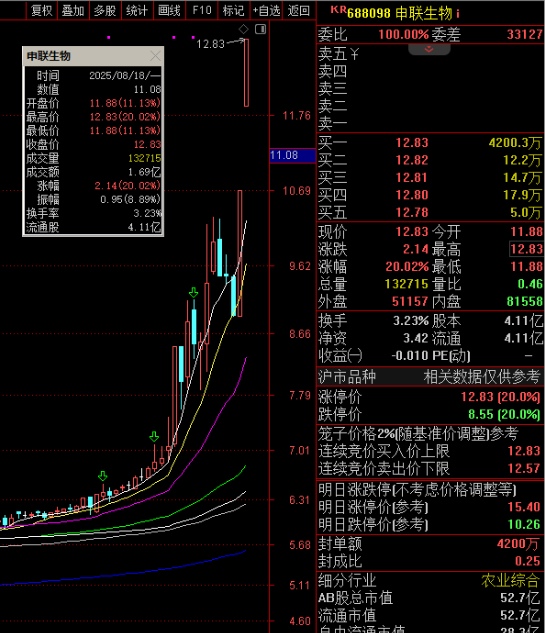Click the red info 'i' icon beside 申联生物
This screenshot has height=633, width=545.
[458, 14]
